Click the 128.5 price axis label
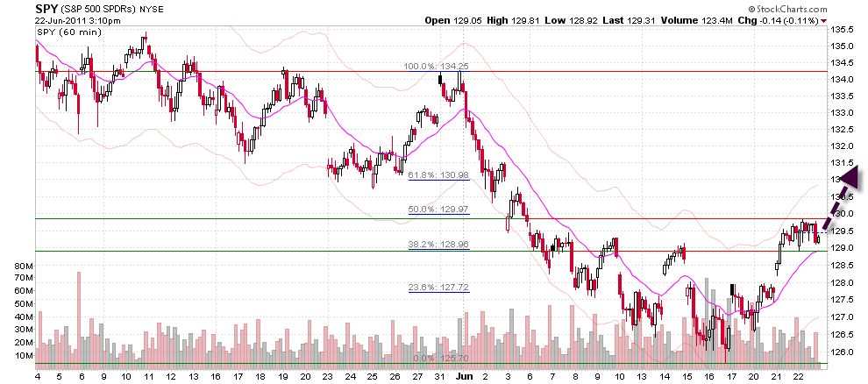868x384 pixels. [842, 266]
